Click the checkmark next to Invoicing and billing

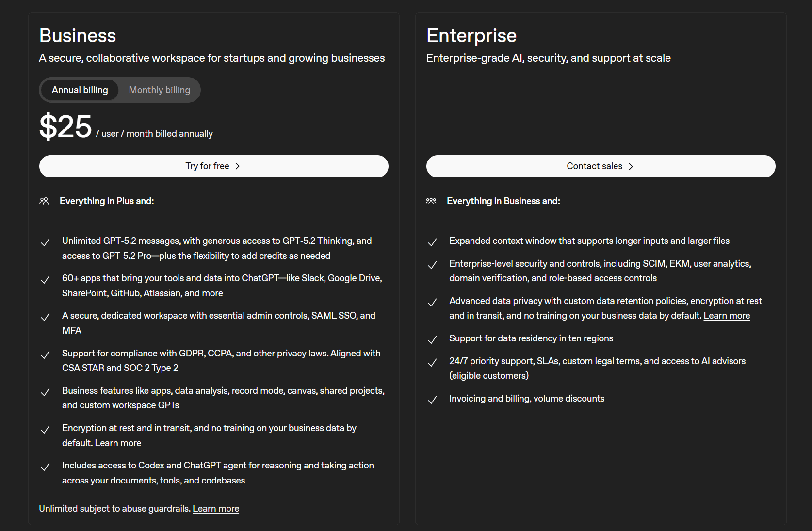[432, 400]
